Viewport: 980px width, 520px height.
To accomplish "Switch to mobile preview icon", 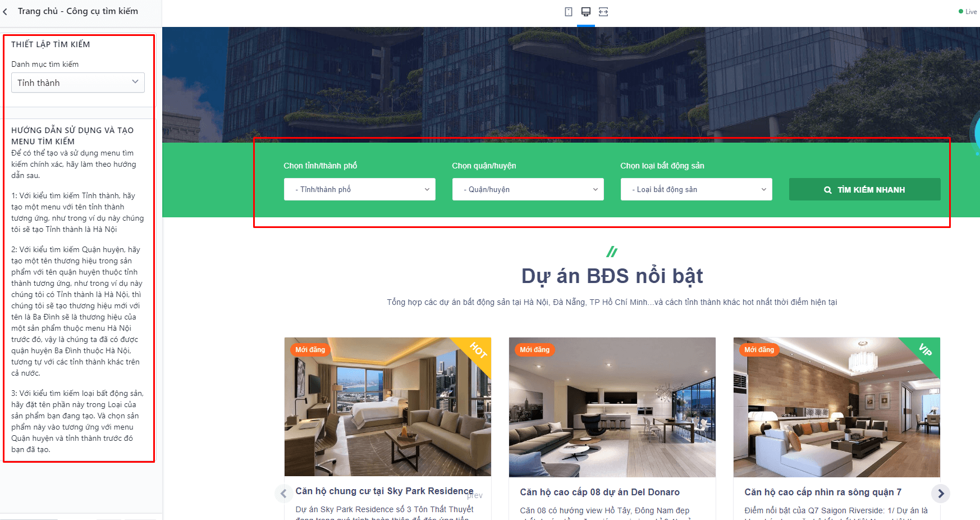I will (569, 12).
